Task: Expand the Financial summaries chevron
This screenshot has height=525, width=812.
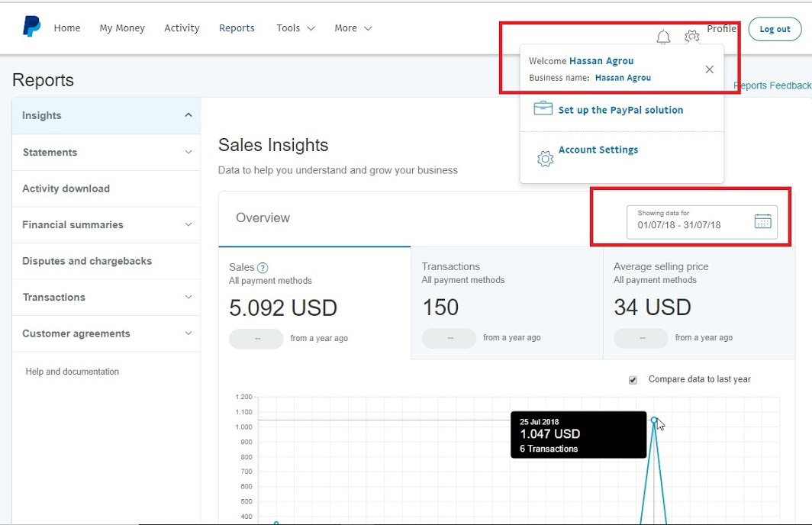Action: 188,224
